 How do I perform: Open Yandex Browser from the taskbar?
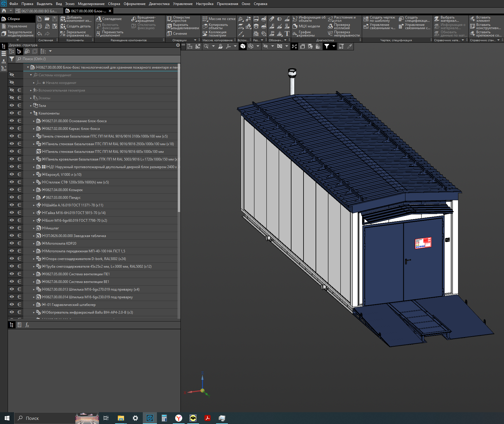pyautogui.click(x=179, y=418)
